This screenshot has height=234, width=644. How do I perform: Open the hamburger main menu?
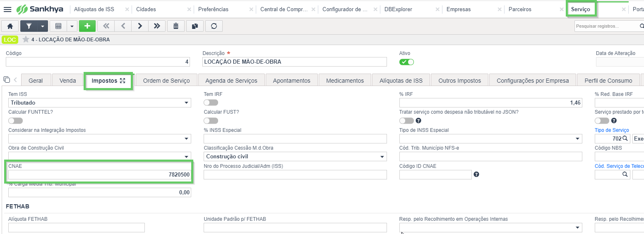coord(7,9)
